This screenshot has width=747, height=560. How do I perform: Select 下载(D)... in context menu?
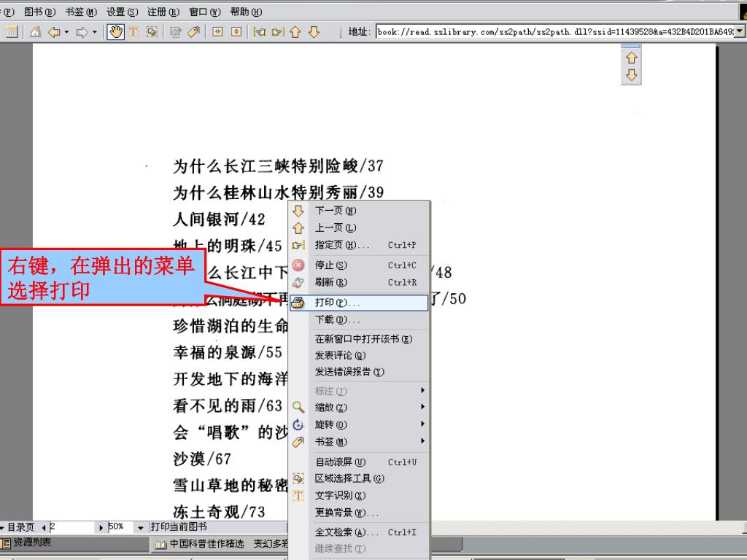359,319
